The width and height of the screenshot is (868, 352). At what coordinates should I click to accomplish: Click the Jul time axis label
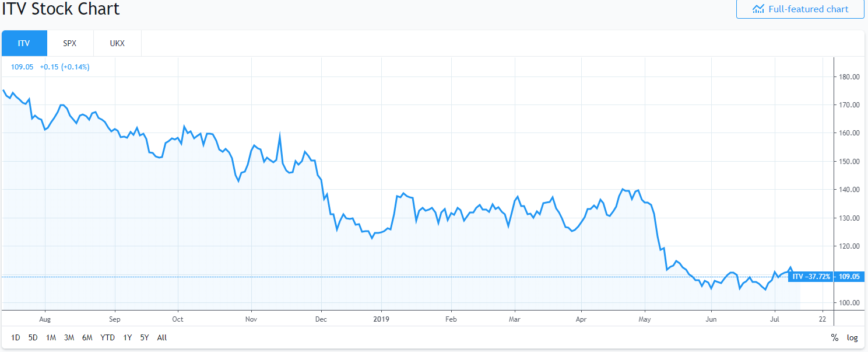tap(775, 319)
